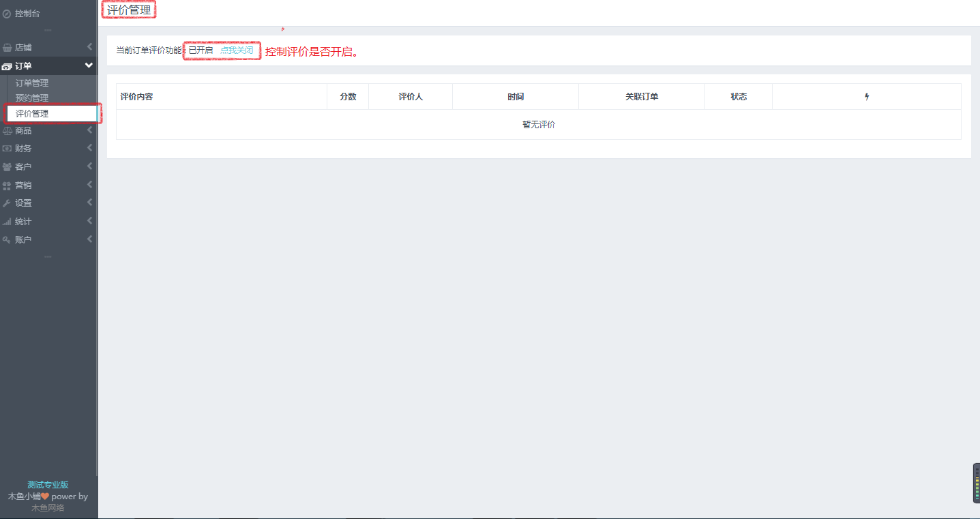Click the lightning bolt icon in table header
Viewport: 980px width, 519px height.
(867, 96)
